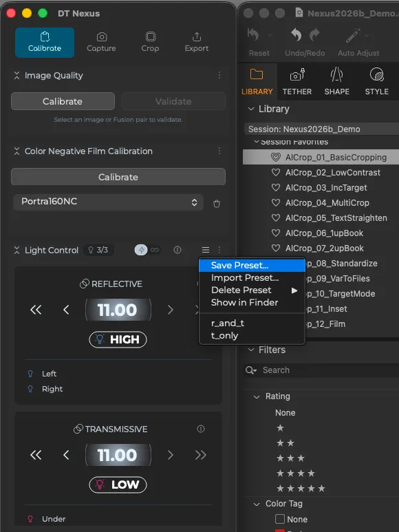This screenshot has width=399, height=532.
Task: Click the 3/3 lights indicator
Action: [x=98, y=250]
